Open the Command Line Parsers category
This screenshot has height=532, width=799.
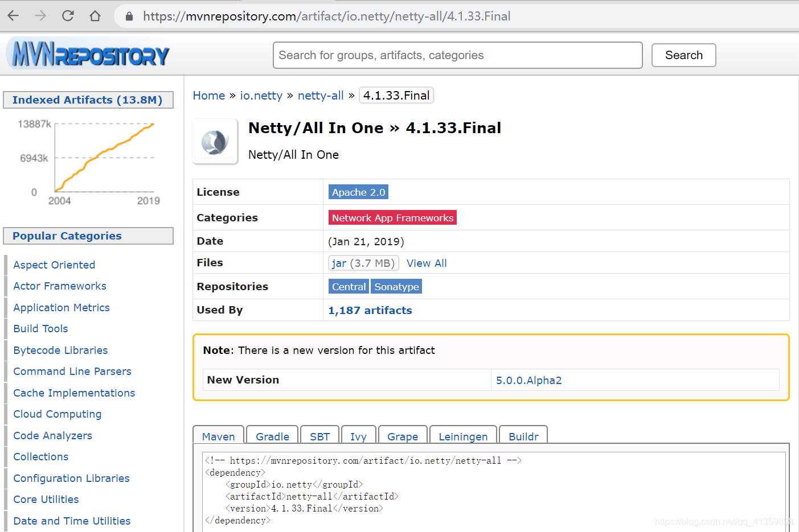(x=72, y=372)
